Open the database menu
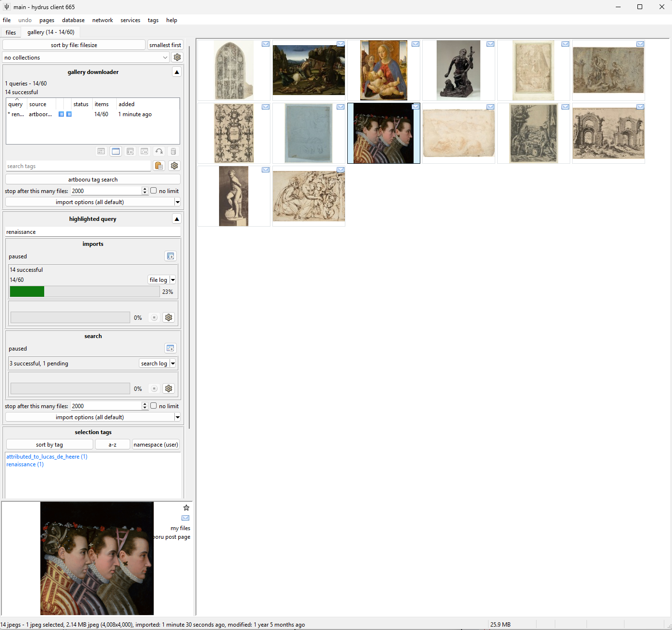 point(73,20)
